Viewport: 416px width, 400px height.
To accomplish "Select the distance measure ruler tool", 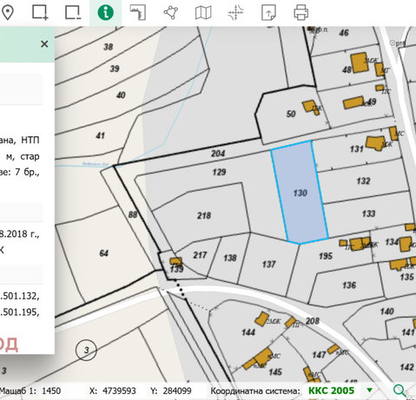I will pyautogui.click(x=138, y=13).
